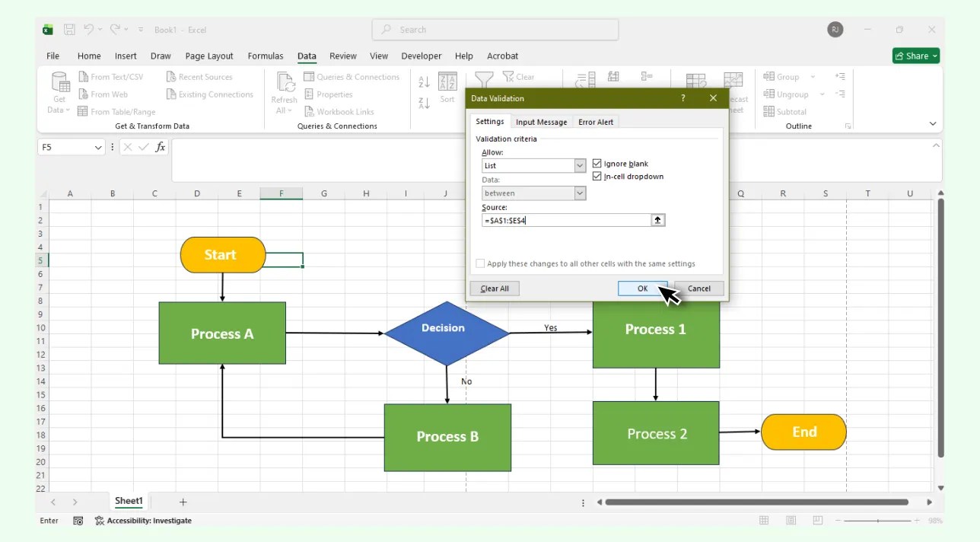Image resolution: width=980 pixels, height=542 pixels.
Task: Click From Table/Range
Action: 117,112
